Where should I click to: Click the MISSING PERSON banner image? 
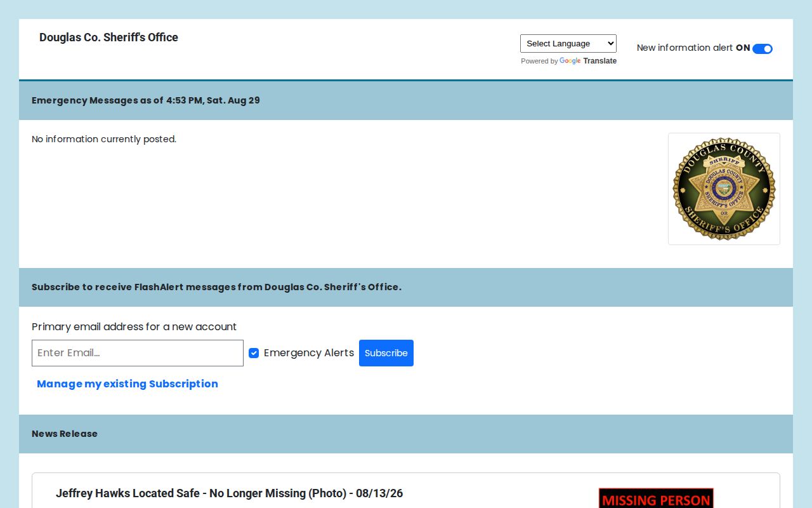pyautogui.click(x=656, y=498)
